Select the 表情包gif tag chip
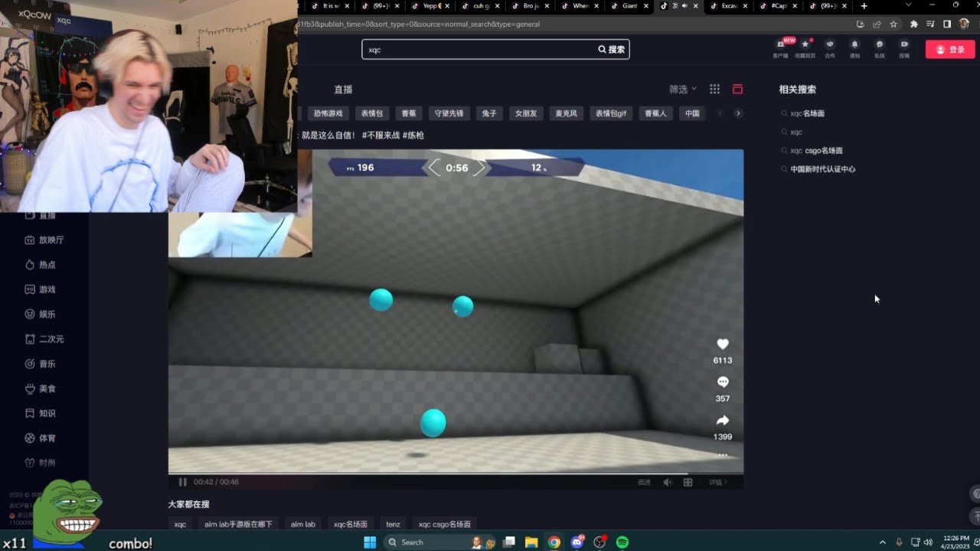Viewport: 980px width, 551px height. click(x=611, y=113)
